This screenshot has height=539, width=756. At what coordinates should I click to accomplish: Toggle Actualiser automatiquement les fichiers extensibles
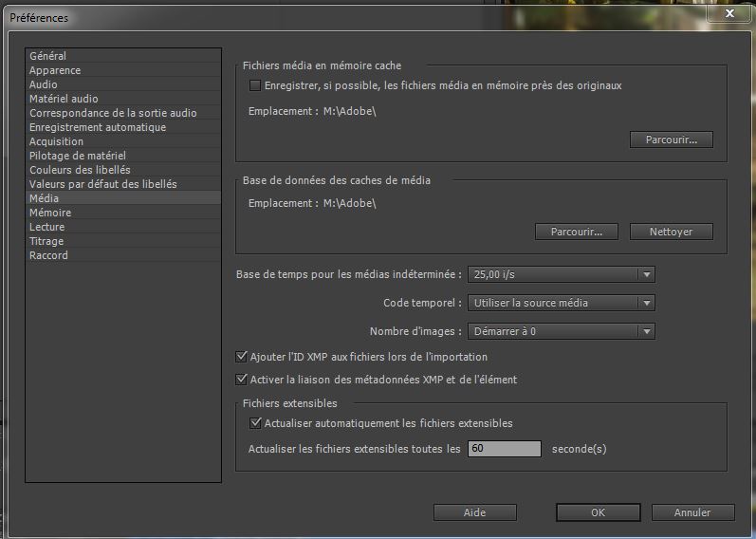click(255, 423)
